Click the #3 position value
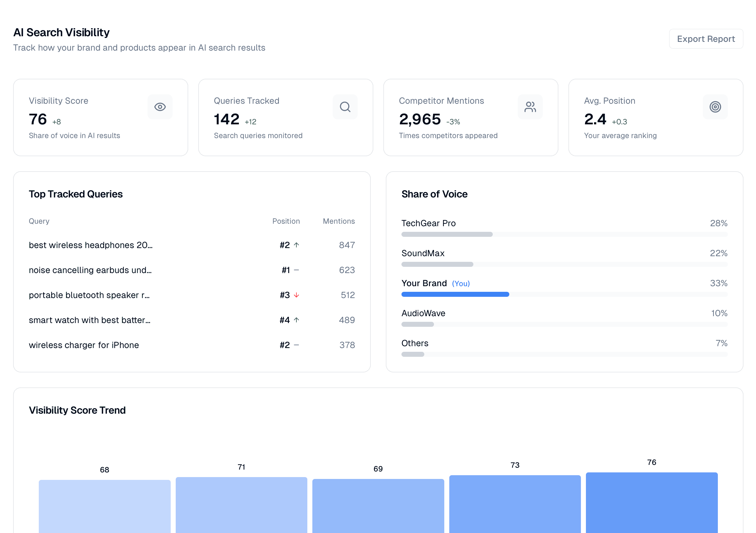756x533 pixels. 285,295
